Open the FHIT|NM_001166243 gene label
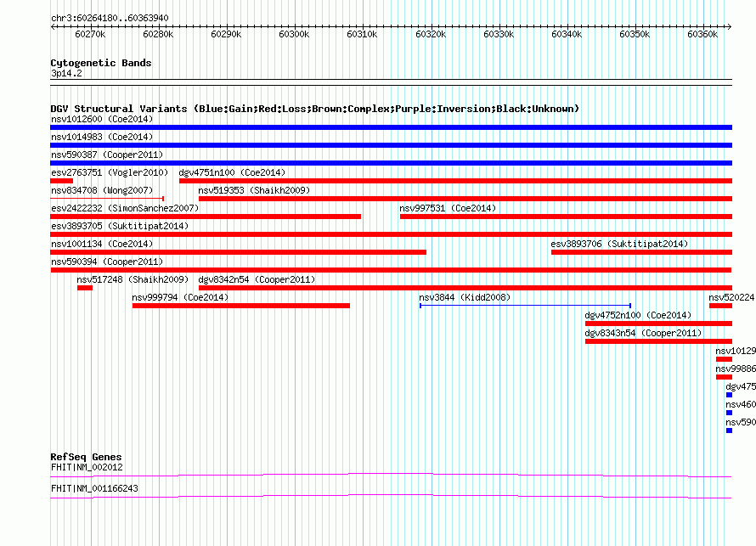756x546 pixels. (94, 488)
